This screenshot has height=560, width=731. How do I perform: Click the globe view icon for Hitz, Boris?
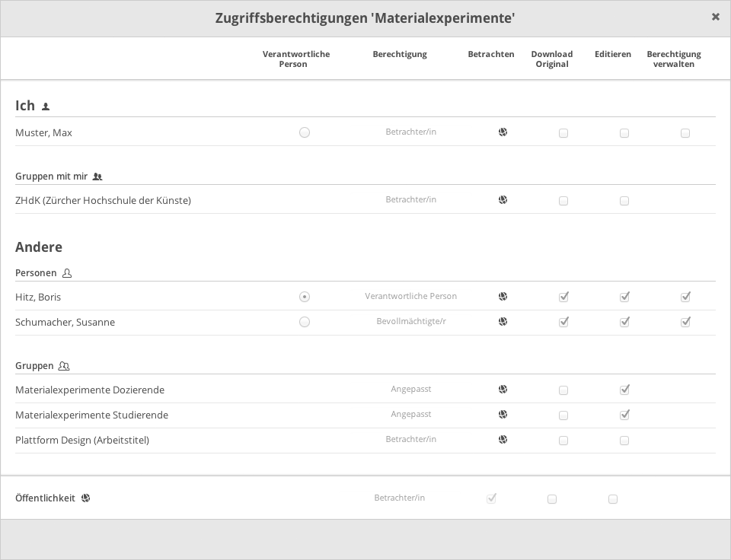click(x=503, y=297)
